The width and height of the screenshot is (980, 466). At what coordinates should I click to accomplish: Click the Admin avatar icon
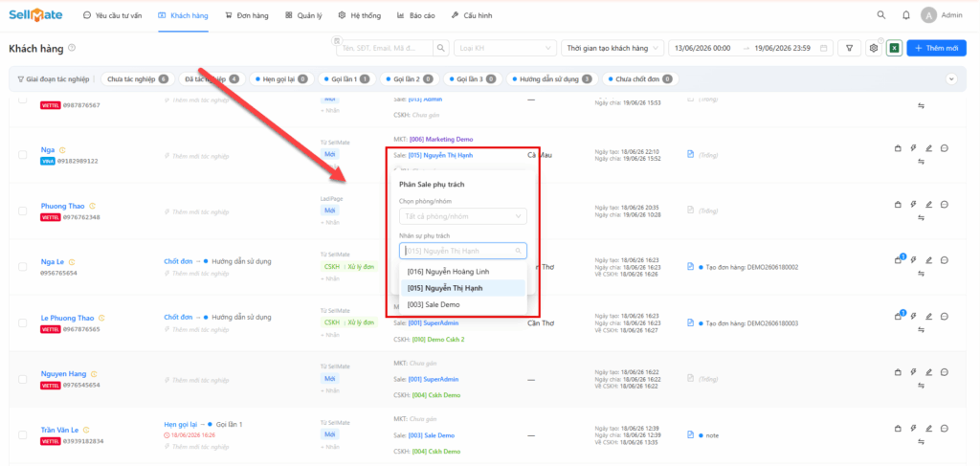point(928,15)
